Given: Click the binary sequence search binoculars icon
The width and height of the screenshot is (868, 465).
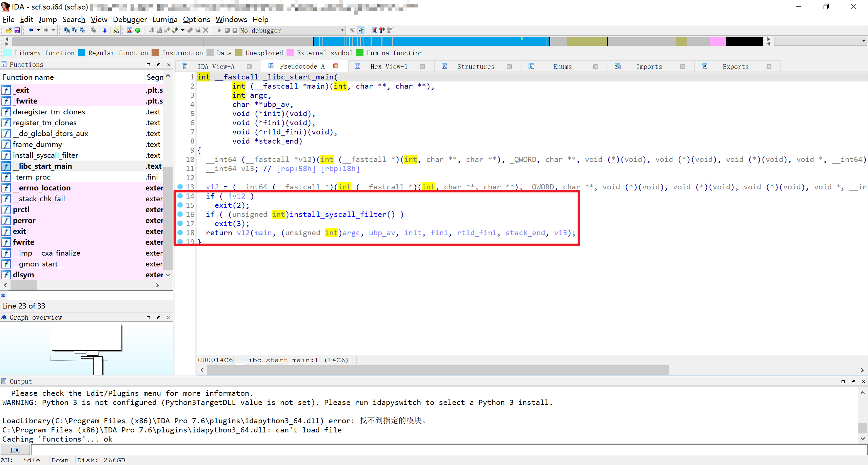Looking at the screenshot, I should [x=82, y=30].
